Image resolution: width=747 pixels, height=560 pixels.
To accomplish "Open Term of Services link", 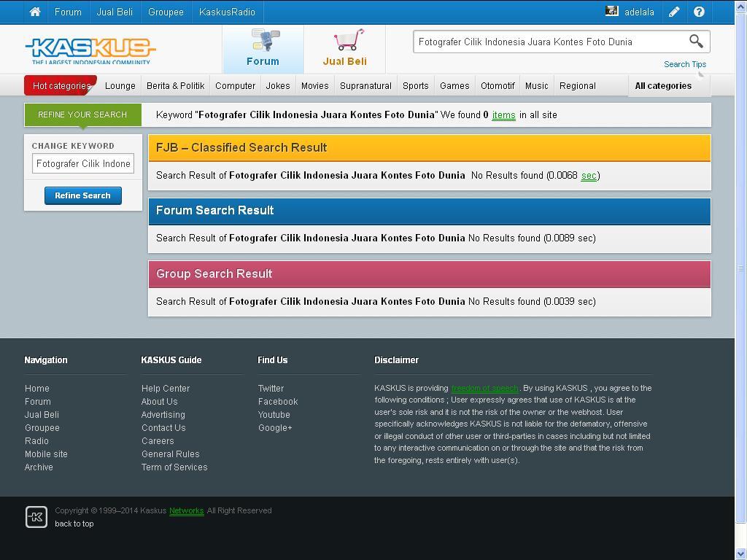I will point(174,467).
